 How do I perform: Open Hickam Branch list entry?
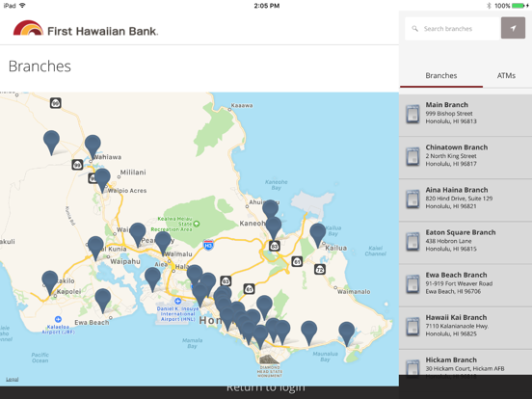click(465, 362)
